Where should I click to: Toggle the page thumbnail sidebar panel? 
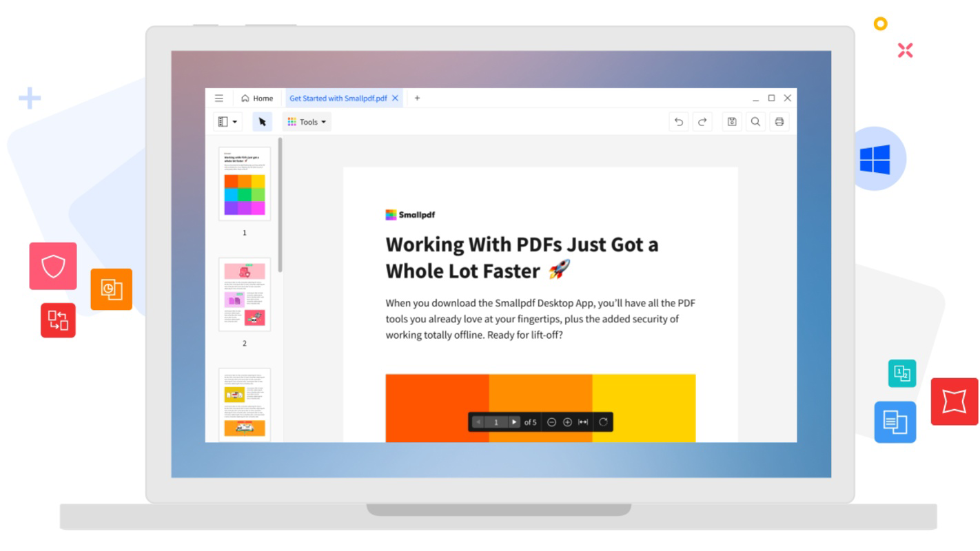(x=223, y=121)
